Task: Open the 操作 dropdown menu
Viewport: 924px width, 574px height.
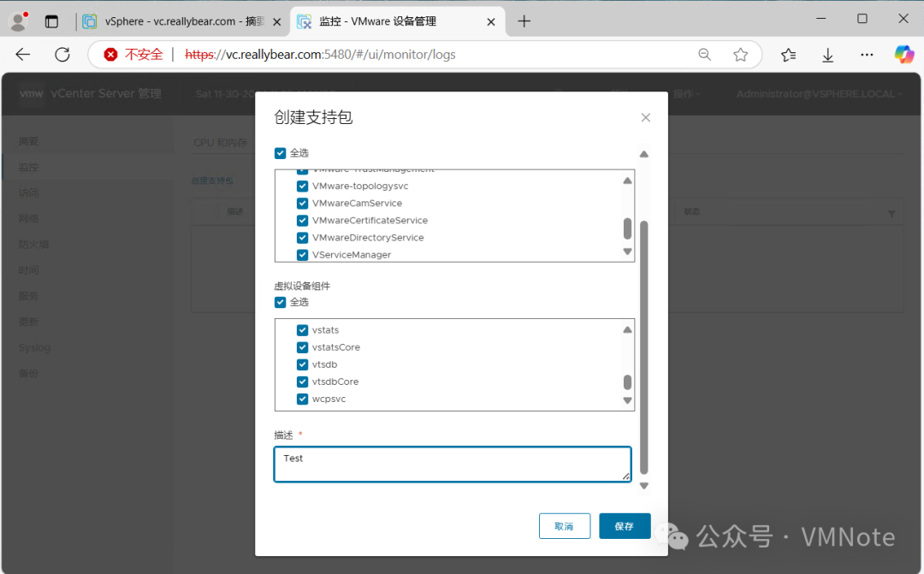Action: point(687,94)
